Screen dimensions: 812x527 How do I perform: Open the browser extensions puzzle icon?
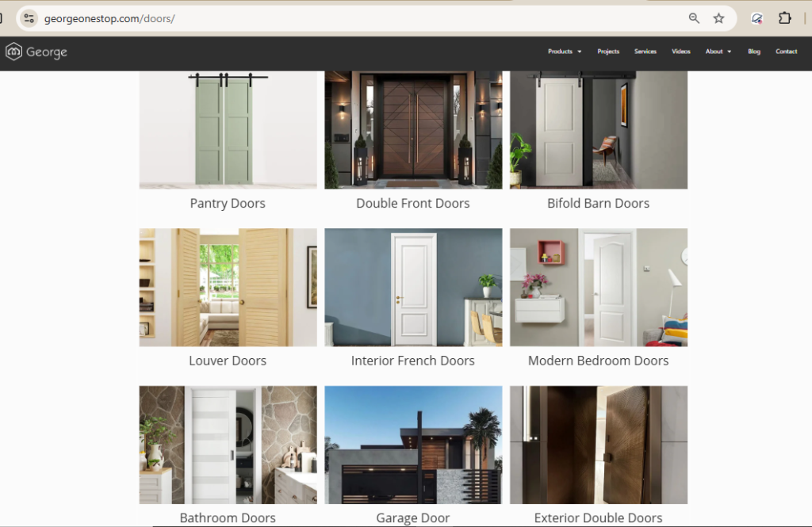785,18
